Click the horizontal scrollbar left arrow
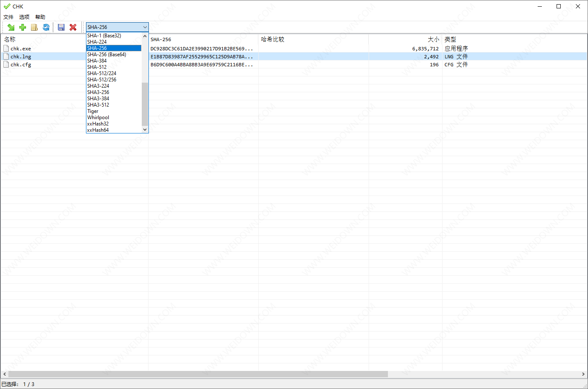588x389 pixels. [5, 374]
